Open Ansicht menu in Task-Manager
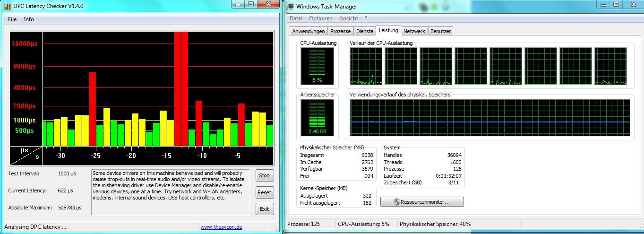 (349, 18)
